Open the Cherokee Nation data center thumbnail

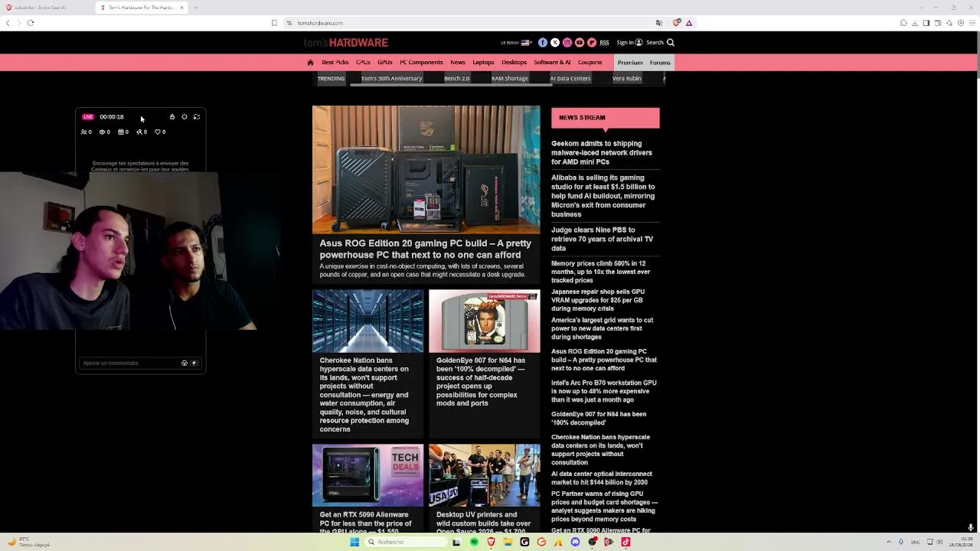[367, 321]
